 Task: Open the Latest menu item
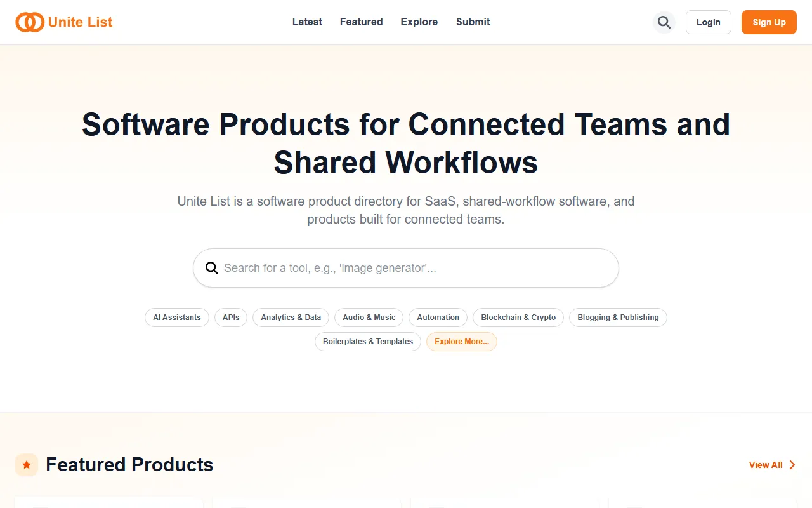click(307, 22)
